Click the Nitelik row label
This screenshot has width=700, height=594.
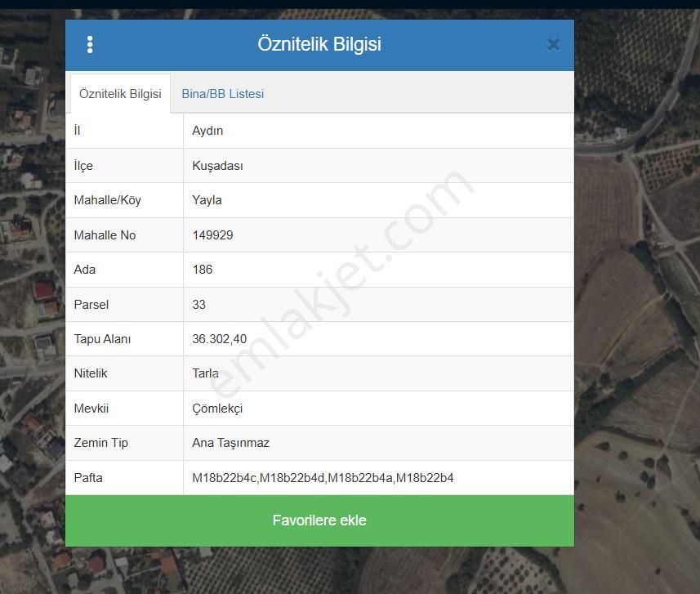(x=91, y=373)
